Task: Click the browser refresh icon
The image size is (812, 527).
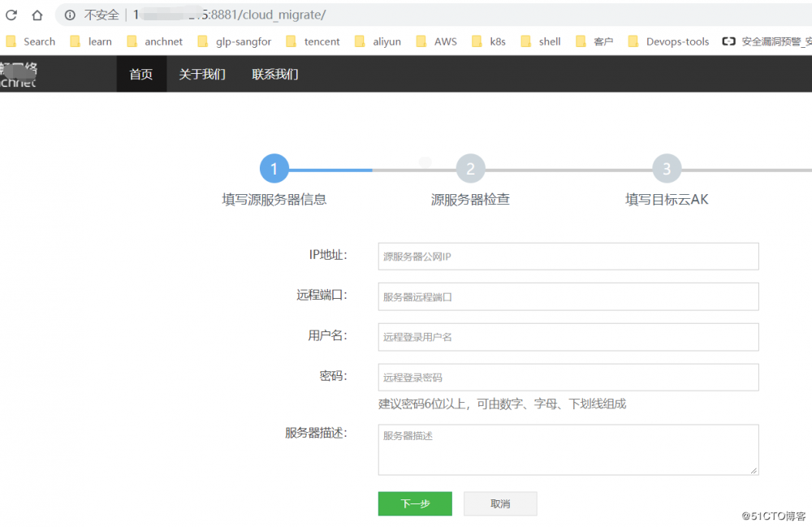Action: 11,15
